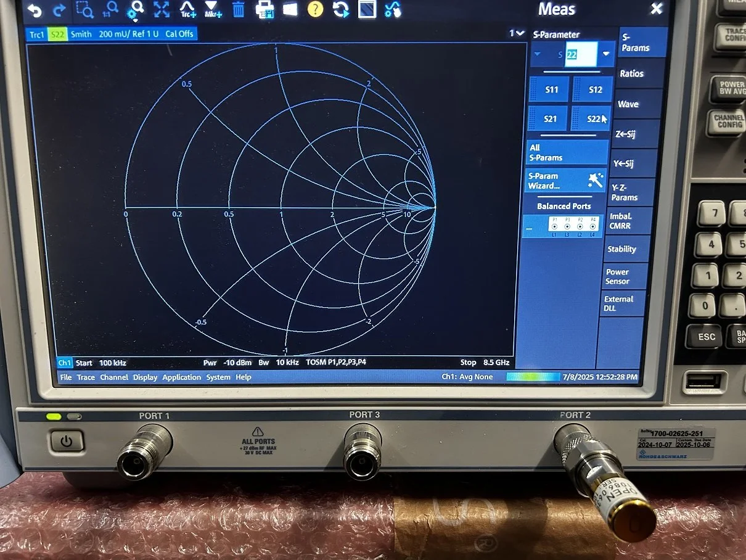The height and width of the screenshot is (560, 746).
Task: Click the Smith format label in trace line
Action: click(x=81, y=34)
